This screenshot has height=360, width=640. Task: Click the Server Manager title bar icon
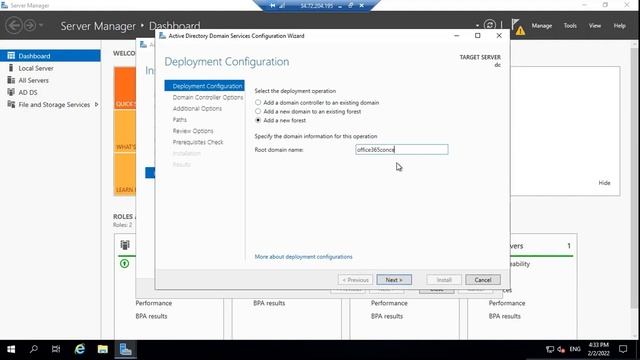[4, 5]
